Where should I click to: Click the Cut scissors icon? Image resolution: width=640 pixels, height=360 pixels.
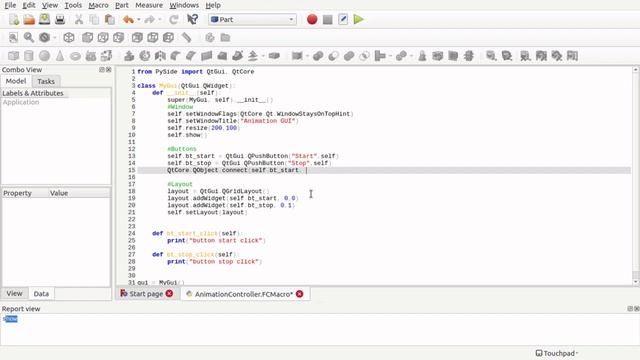pyautogui.click(x=79, y=19)
